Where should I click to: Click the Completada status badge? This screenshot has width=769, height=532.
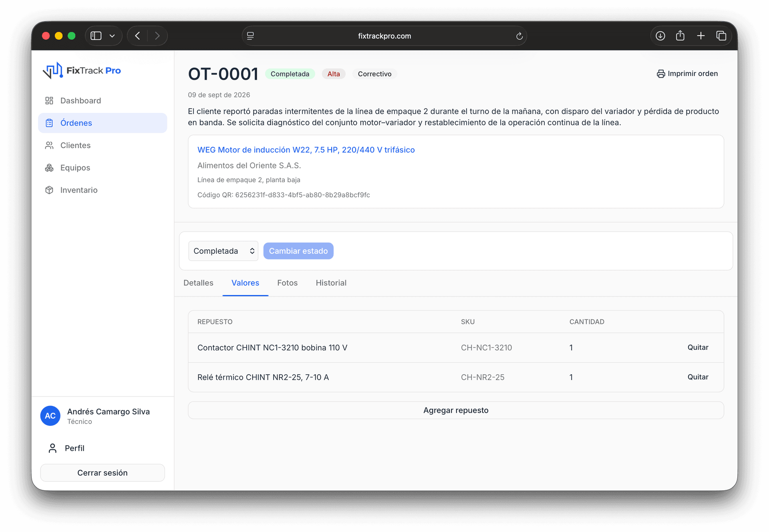click(x=290, y=74)
